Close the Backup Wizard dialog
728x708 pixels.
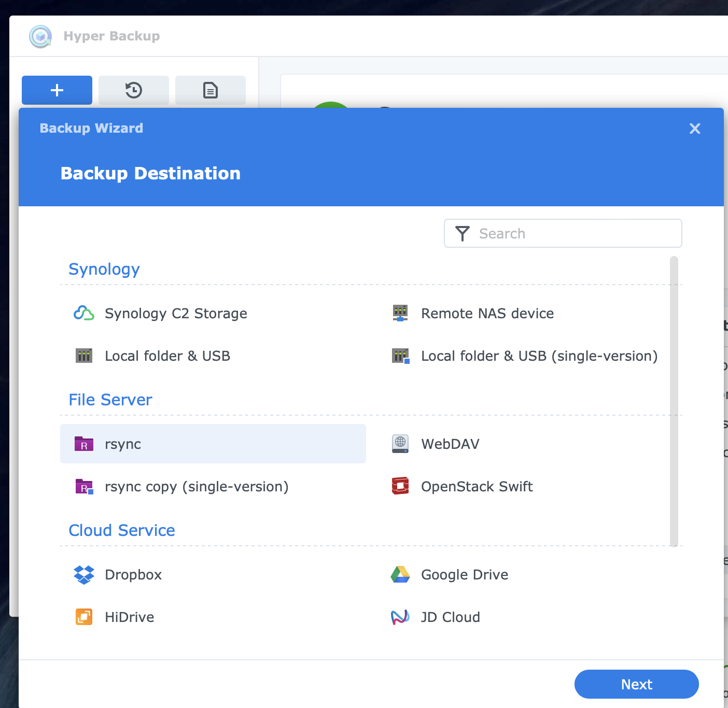coord(695,129)
